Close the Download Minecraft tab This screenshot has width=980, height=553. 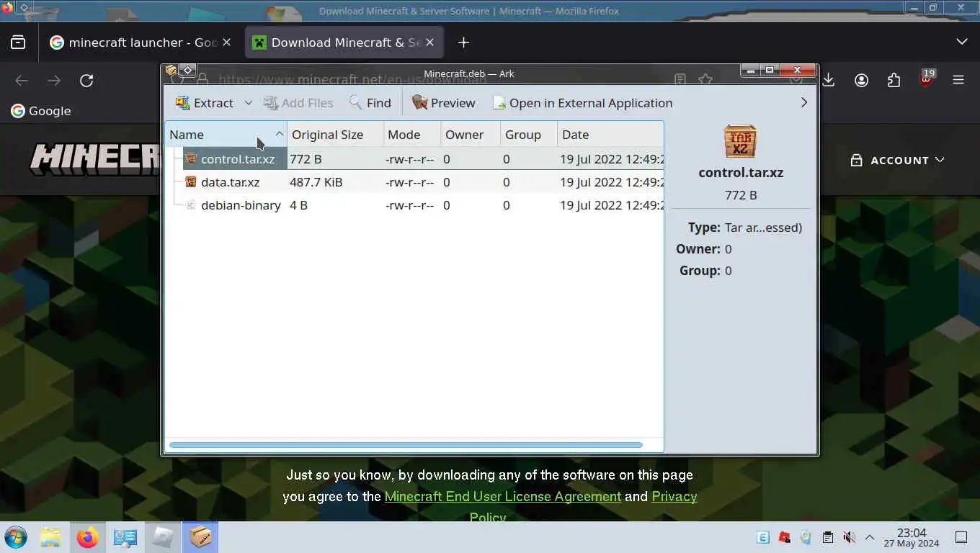point(430,42)
